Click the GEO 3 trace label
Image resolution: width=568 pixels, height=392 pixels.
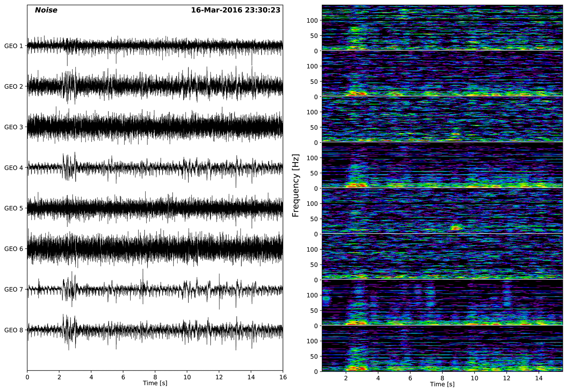[14, 127]
